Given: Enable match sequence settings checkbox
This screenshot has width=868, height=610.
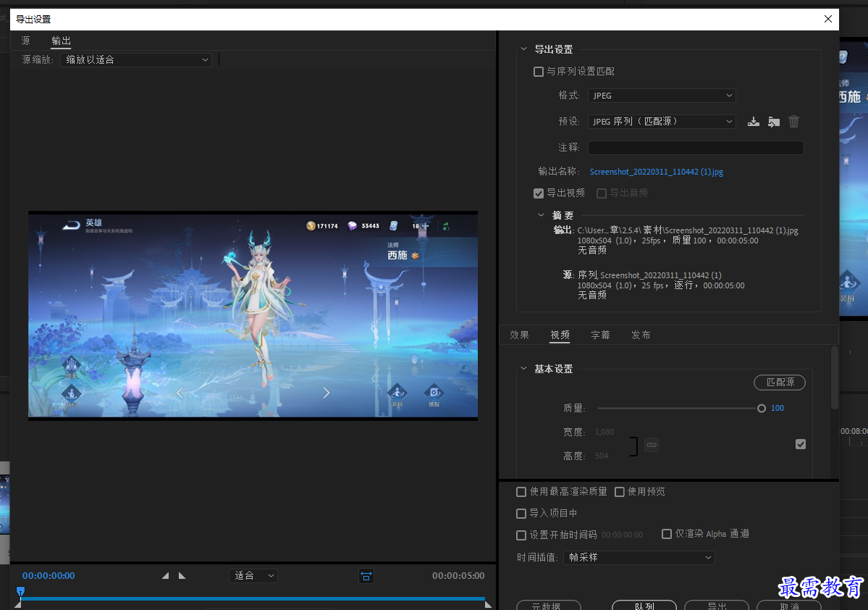Looking at the screenshot, I should click(x=538, y=72).
